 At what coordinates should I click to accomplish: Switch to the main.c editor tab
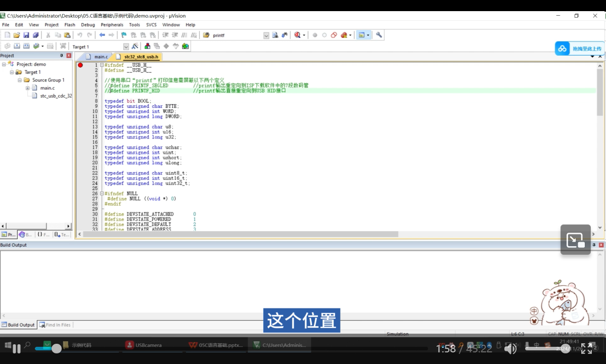coord(98,57)
